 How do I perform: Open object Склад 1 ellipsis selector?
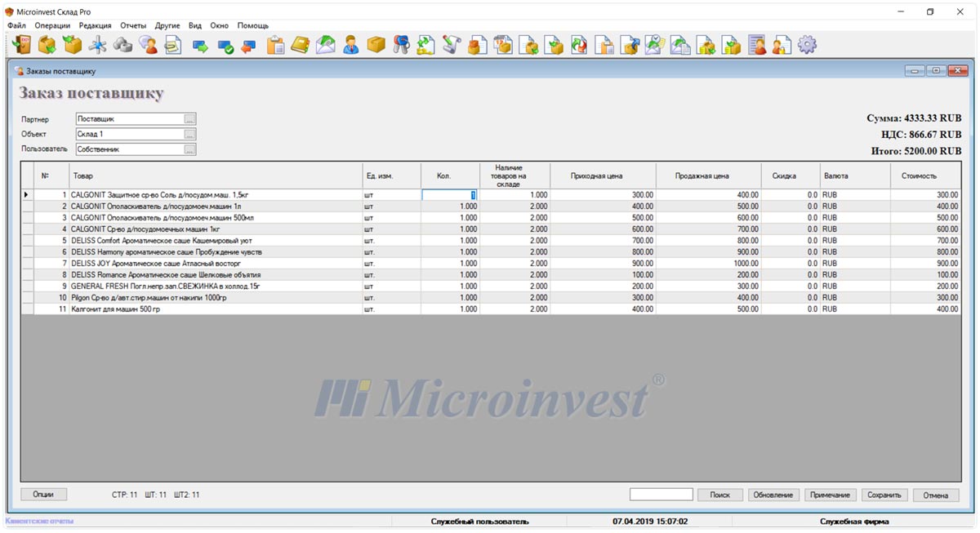189,134
